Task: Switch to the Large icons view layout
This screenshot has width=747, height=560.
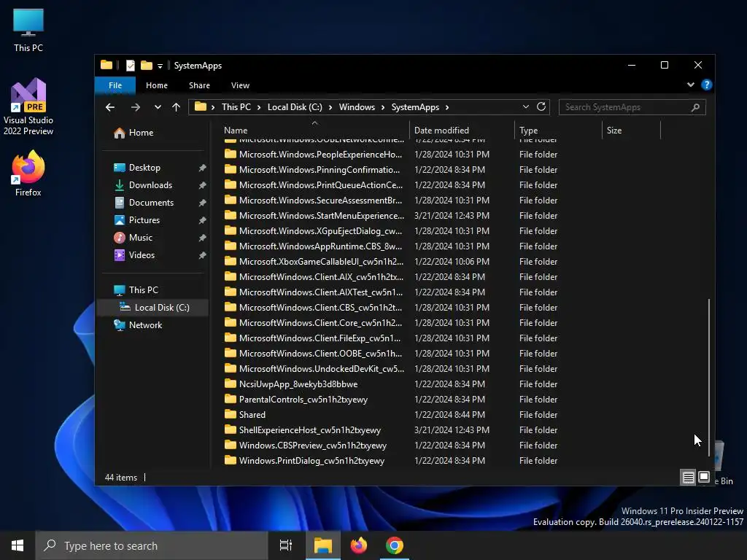Action: 704,477
